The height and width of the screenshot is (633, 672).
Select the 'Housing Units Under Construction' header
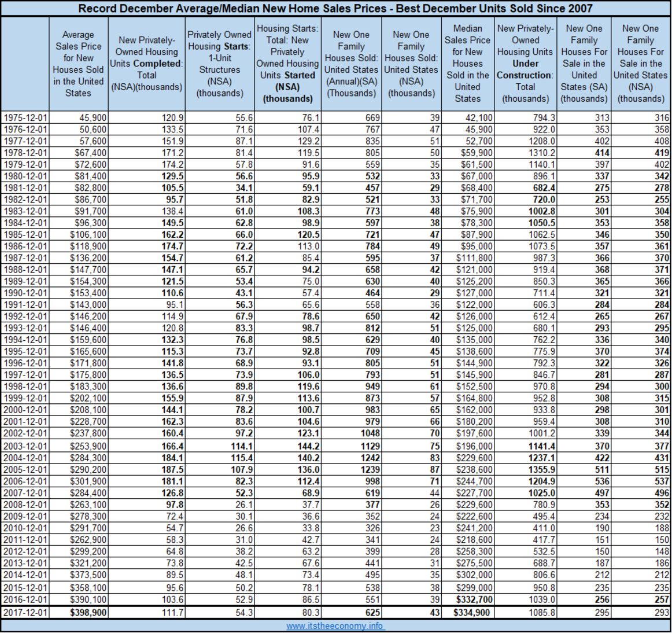coord(526,64)
